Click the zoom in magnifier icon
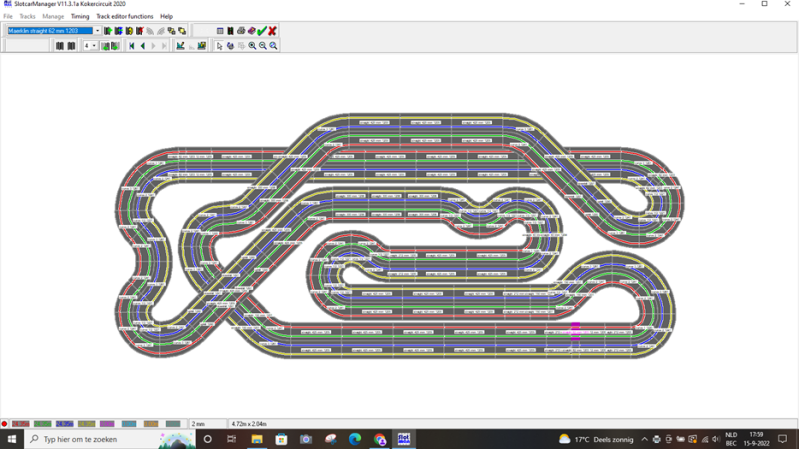The height and width of the screenshot is (449, 799). [252, 46]
